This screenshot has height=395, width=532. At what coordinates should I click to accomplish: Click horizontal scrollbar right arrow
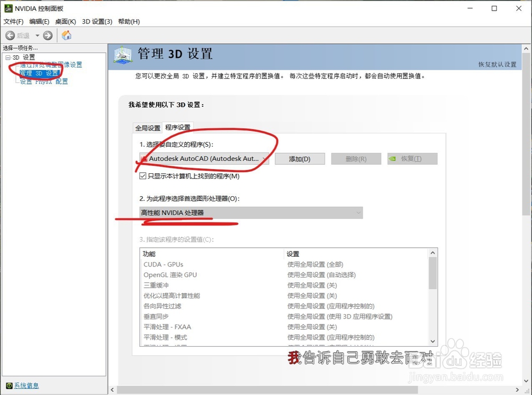coord(518,390)
